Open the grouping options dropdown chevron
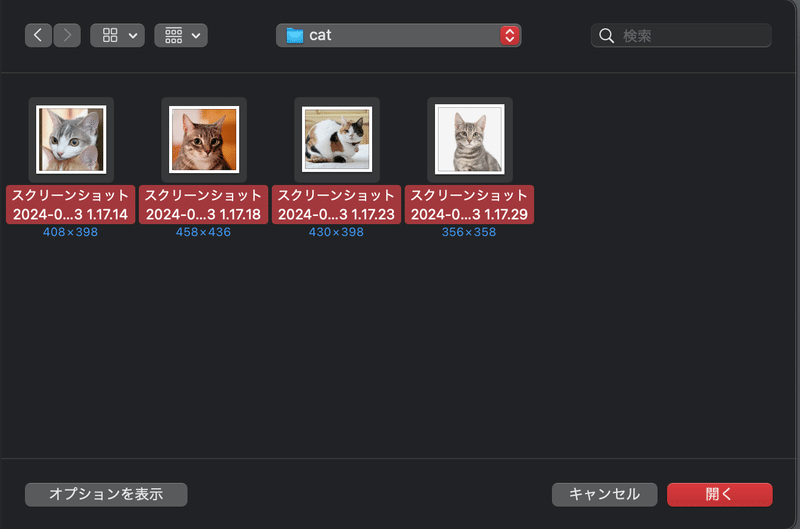The width and height of the screenshot is (800, 529). coord(196,36)
